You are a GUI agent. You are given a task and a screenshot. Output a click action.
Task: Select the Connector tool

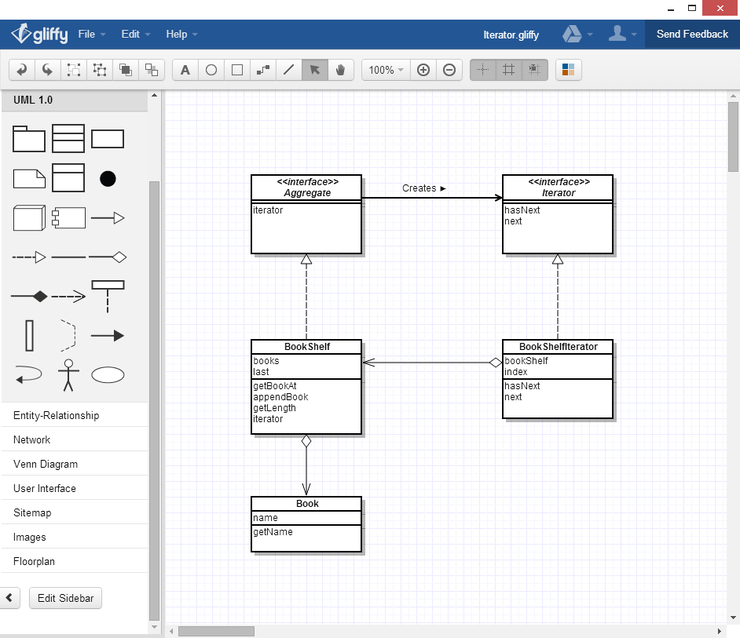pos(263,70)
